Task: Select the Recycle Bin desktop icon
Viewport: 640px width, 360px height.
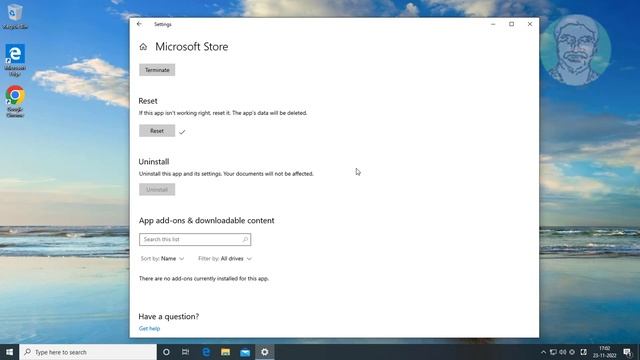Action: [15, 16]
